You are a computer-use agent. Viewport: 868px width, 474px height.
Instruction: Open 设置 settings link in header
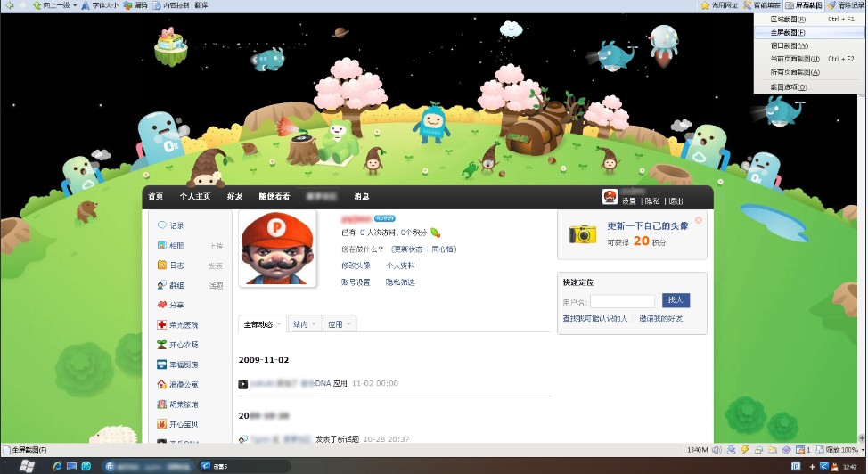coord(629,201)
